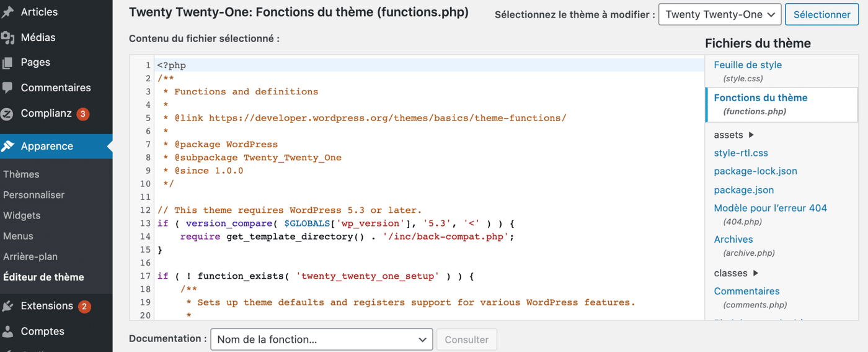868x352 pixels.
Task: Click the '* Functions and definitions' comment
Action: coord(240,92)
